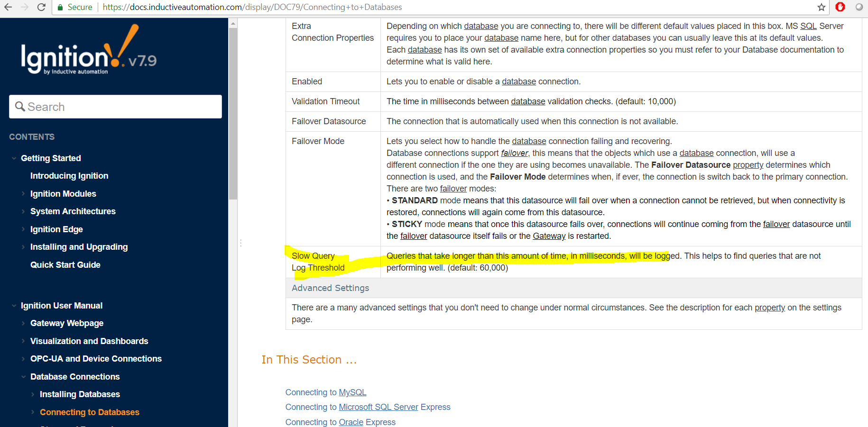Expand the Installing and Upgrading node
Image resolution: width=868 pixels, height=427 pixels.
click(23, 247)
